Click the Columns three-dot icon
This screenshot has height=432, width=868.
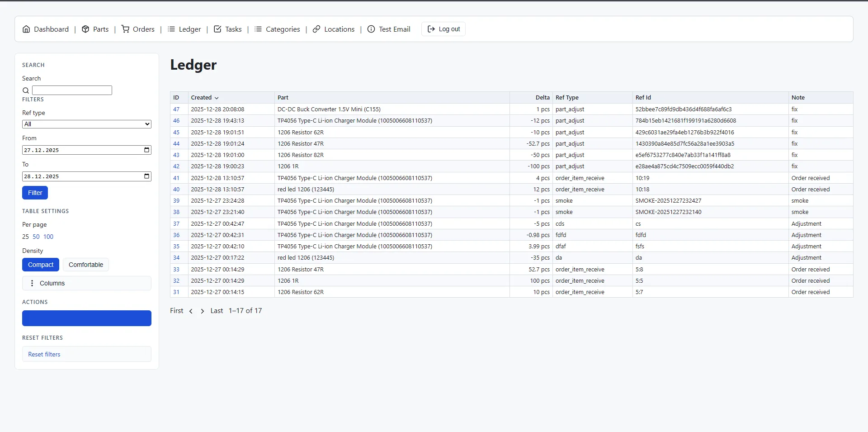pyautogui.click(x=32, y=283)
